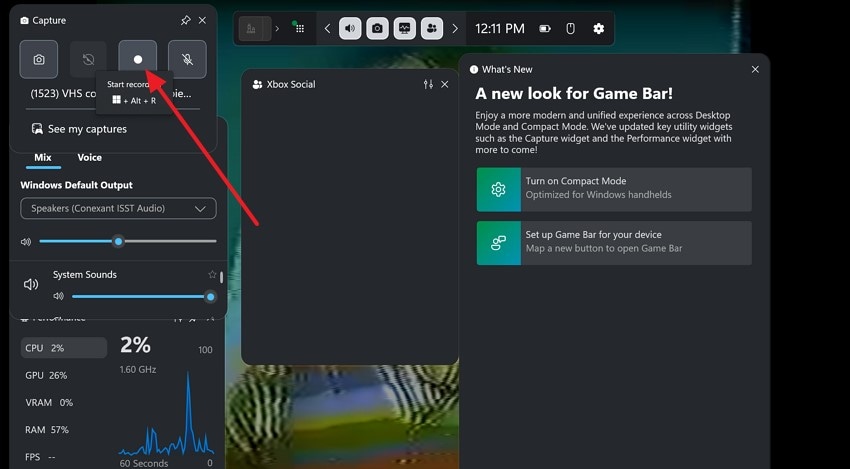This screenshot has height=469, width=850.
Task: Click the right arrow after Xbox Social toolbar button
Action: [x=455, y=29]
